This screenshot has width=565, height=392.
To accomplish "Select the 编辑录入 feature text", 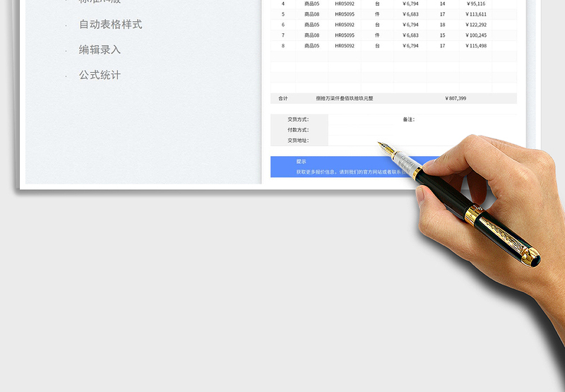I will (100, 50).
